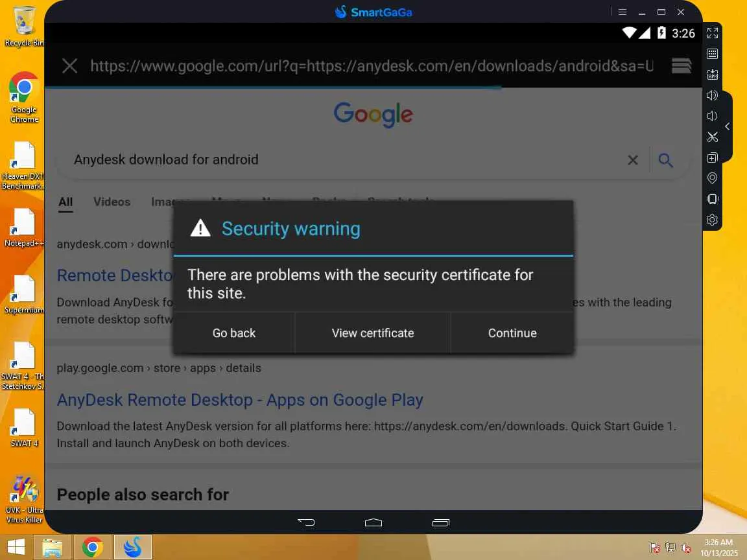Click the Action Center flag tray icon
Image resolution: width=747 pixels, height=560 pixels.
click(654, 548)
